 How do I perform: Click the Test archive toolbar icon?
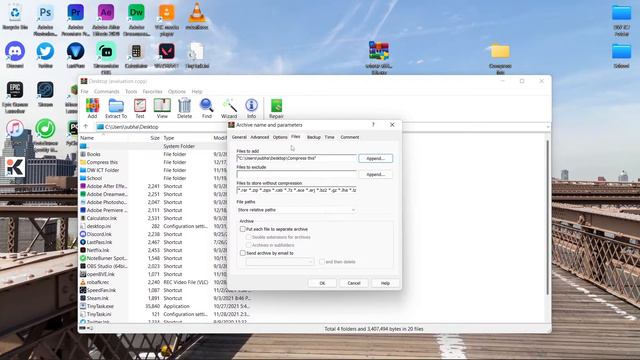[140, 108]
